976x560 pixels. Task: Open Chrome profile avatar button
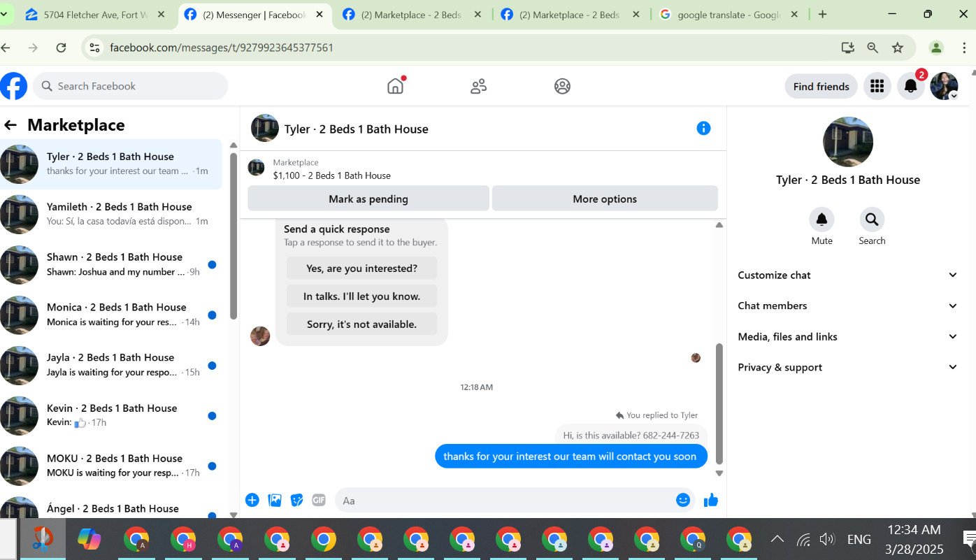(x=936, y=48)
